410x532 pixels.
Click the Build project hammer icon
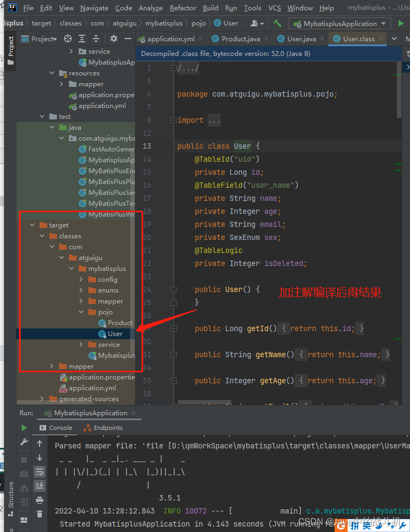277,23
